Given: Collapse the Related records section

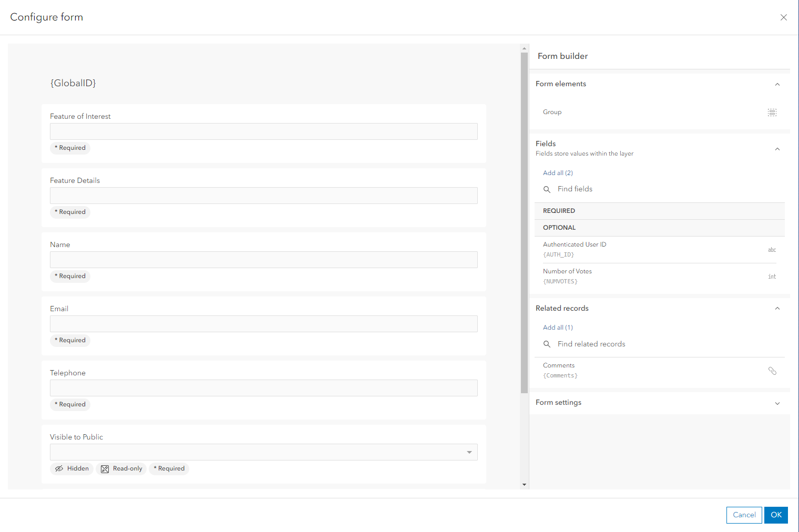Looking at the screenshot, I should 777,309.
